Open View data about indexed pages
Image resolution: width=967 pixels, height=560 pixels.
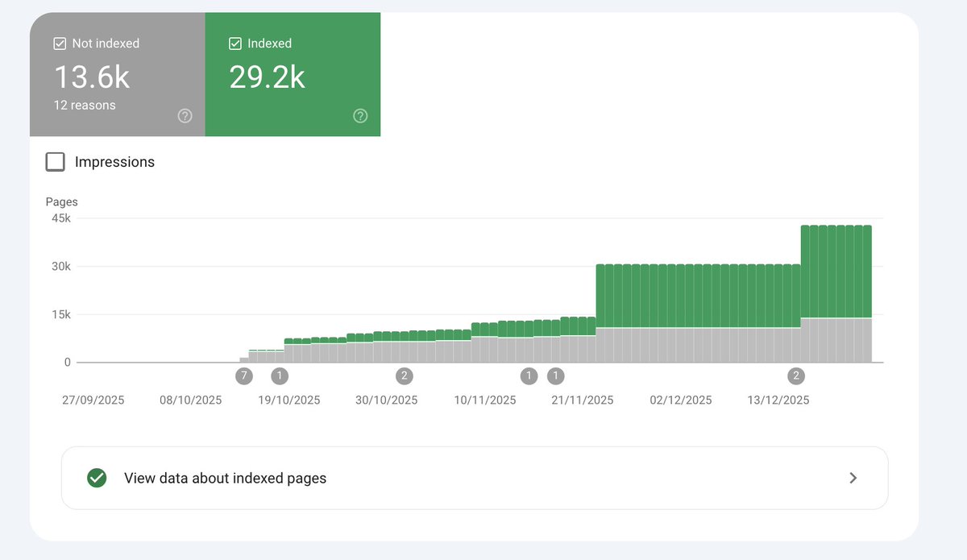[x=475, y=478]
